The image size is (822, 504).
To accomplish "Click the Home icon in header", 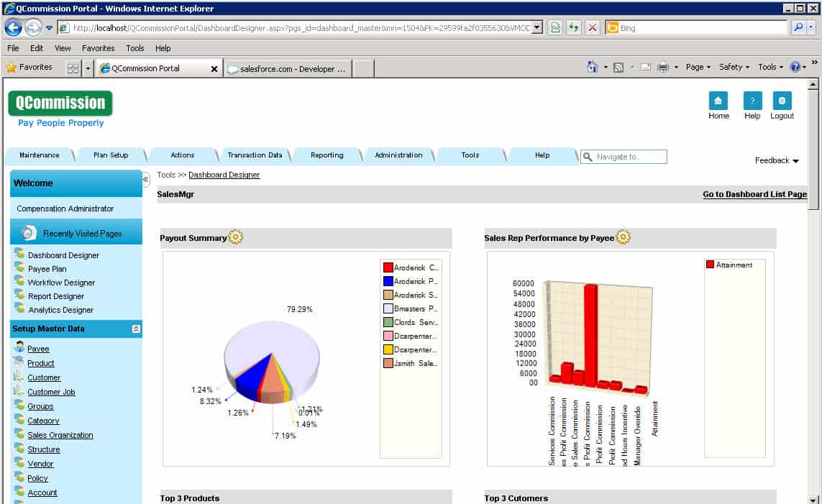I will [718, 101].
